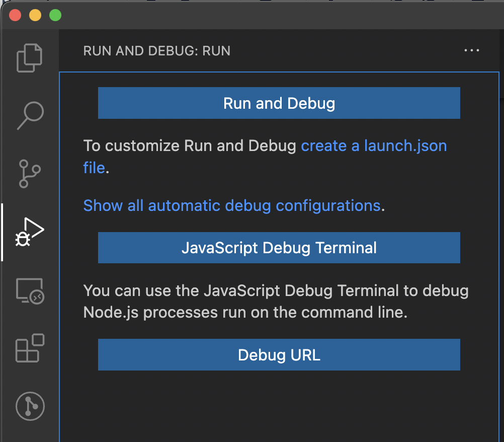Show all automatic debug configurations

pos(231,205)
